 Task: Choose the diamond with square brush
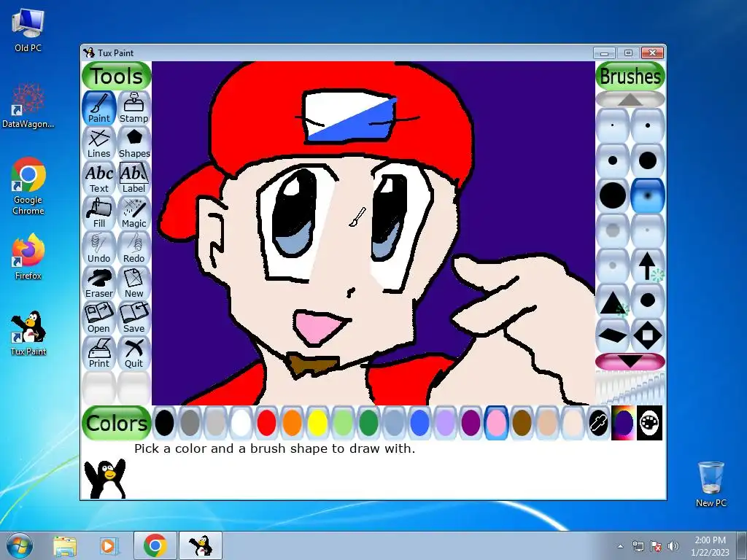(648, 335)
